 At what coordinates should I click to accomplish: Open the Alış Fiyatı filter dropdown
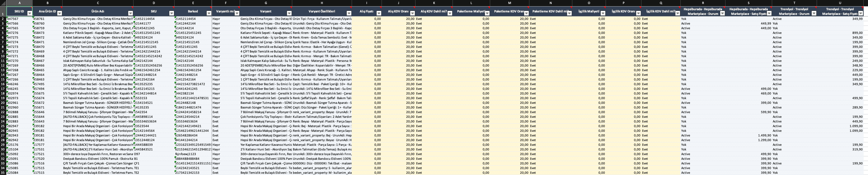coord(378,13)
